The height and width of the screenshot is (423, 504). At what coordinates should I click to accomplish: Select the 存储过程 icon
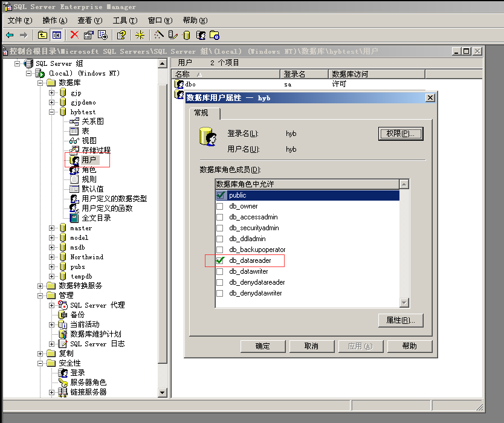[x=74, y=150]
